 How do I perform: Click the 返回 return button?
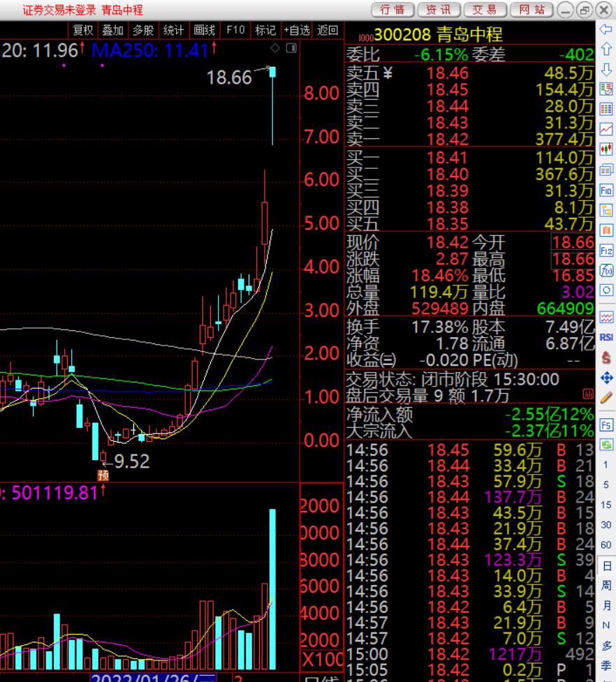[328, 30]
